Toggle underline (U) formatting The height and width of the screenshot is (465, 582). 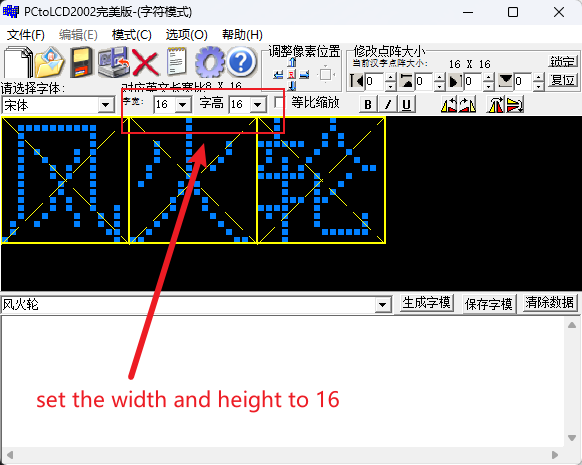(x=406, y=105)
